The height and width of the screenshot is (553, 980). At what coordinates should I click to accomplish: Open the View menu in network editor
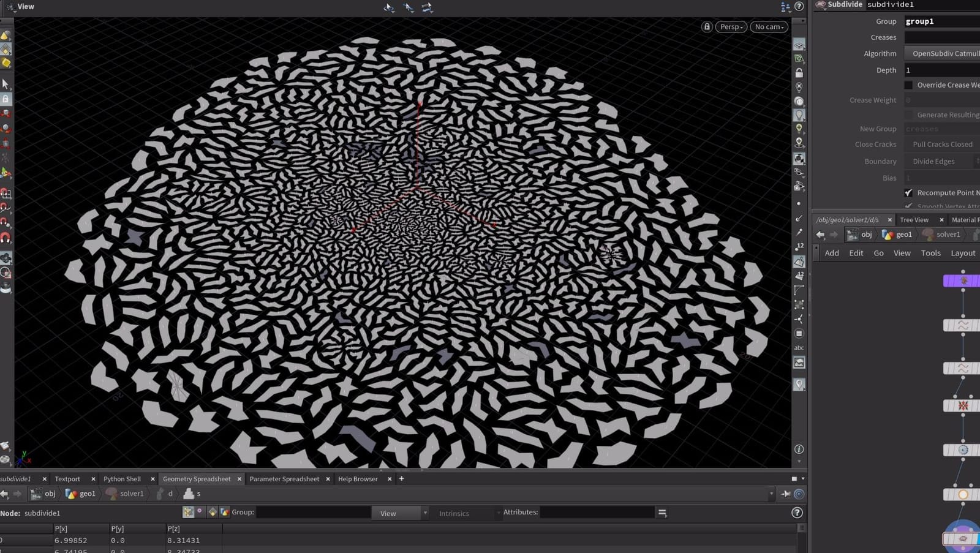[902, 253]
